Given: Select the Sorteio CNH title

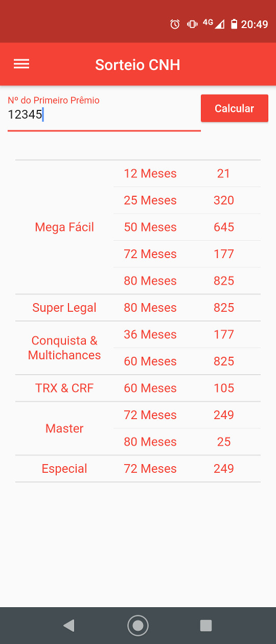Looking at the screenshot, I should pos(137,65).
